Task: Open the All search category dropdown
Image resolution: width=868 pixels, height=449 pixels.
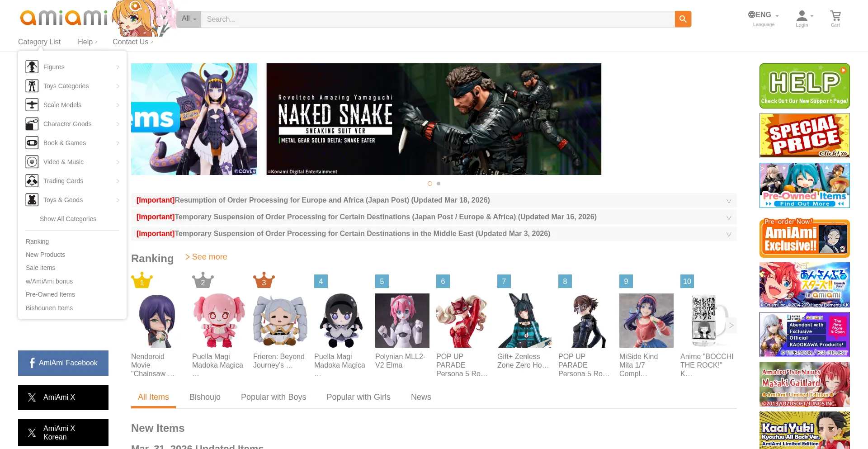Action: [189, 19]
